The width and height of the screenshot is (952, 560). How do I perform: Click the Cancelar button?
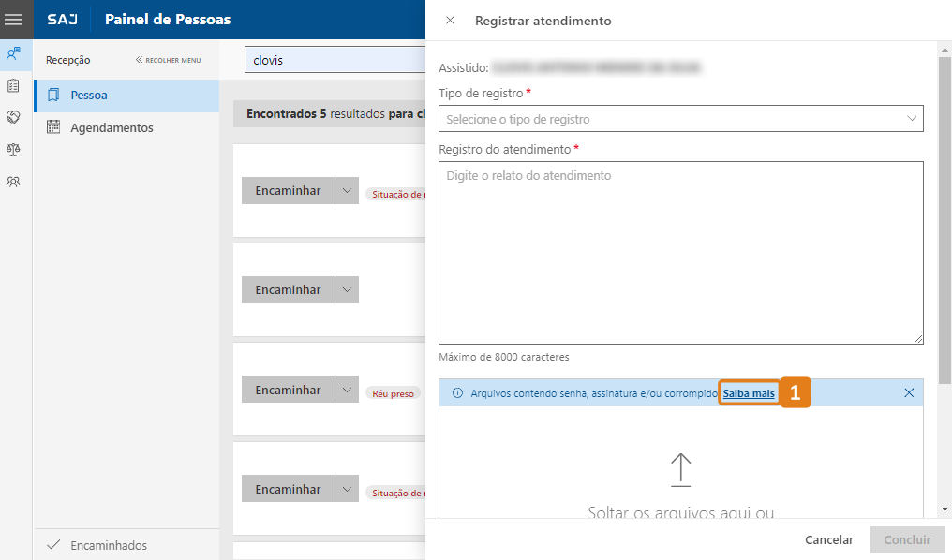pyautogui.click(x=828, y=539)
